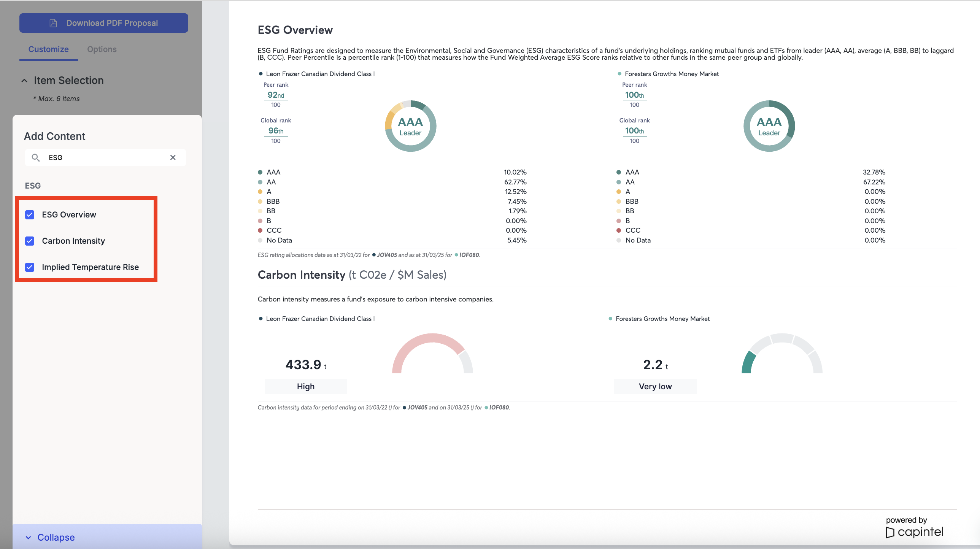Click the dark AAA legend dot for Leon Frazer
The height and width of the screenshot is (549, 980).
tap(260, 172)
